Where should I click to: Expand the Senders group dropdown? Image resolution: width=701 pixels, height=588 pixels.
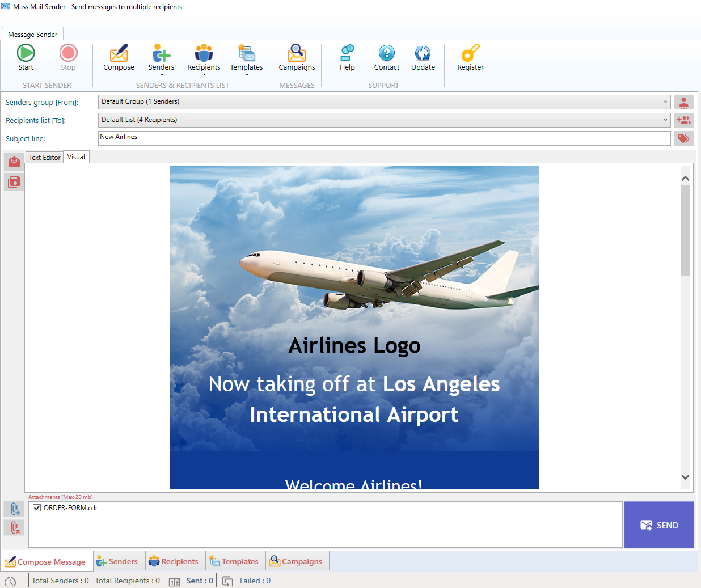pos(665,102)
